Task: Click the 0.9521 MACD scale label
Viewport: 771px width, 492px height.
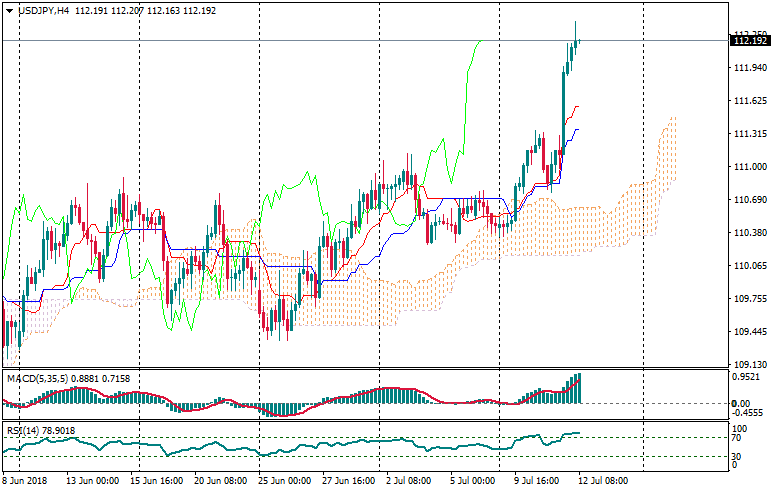Action: tap(749, 378)
